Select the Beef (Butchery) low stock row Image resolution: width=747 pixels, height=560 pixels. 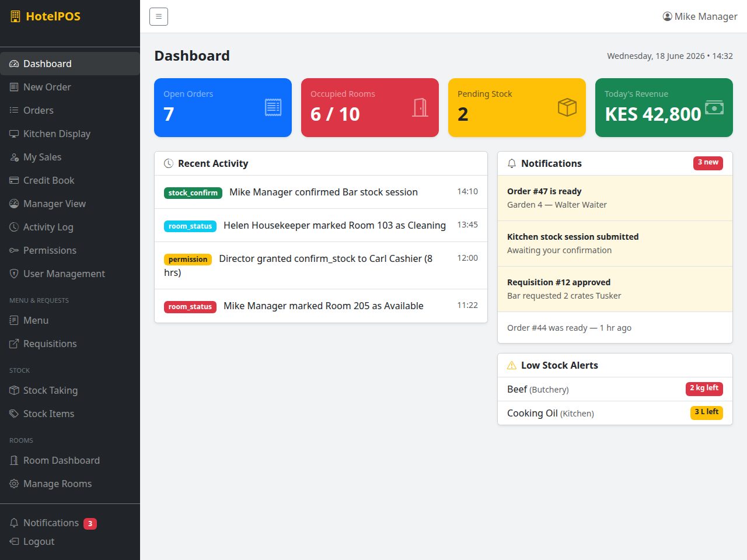[x=615, y=389]
